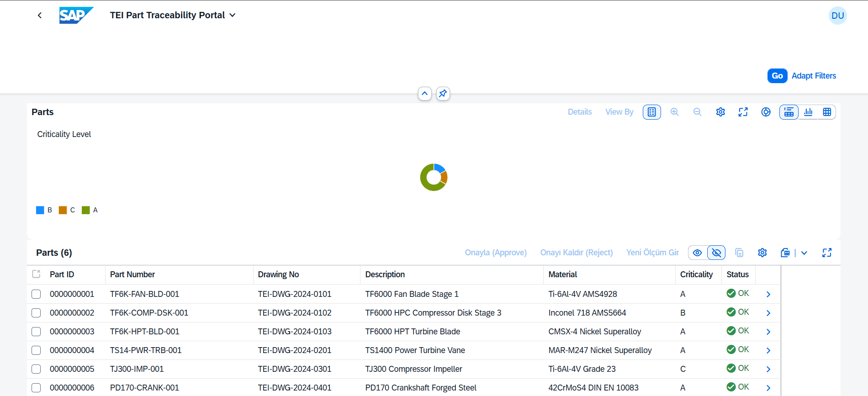Click the Status column header

point(738,275)
